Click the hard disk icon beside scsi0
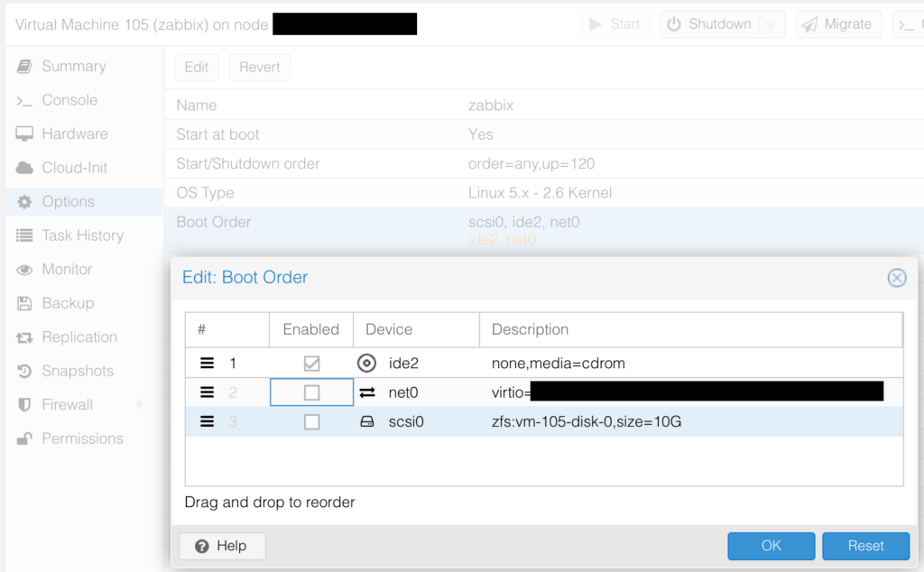Screen dimensions: 924x572 pyautogui.click(x=366, y=421)
